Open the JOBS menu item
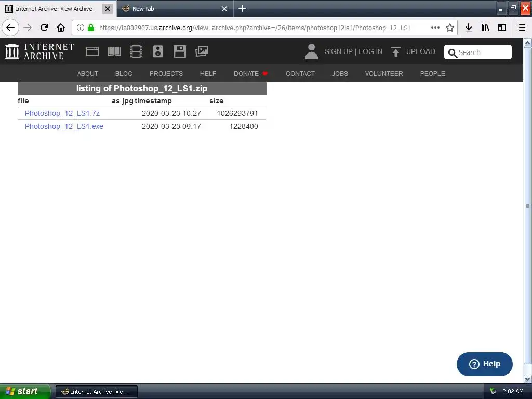Screen dimensions: 532x399 [x=340, y=74]
